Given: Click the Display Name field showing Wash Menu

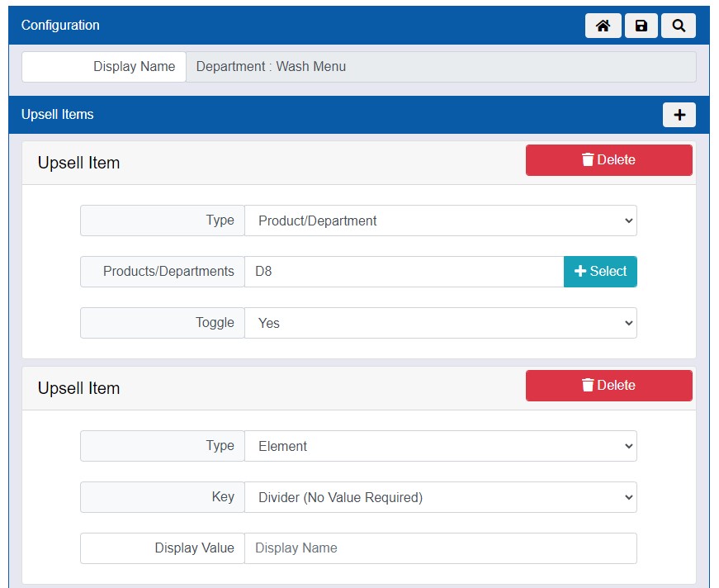Looking at the screenshot, I should coord(441,67).
